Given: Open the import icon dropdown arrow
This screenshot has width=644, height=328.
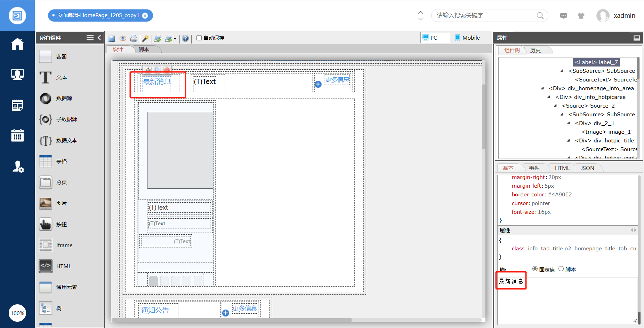Looking at the screenshot, I should click(x=175, y=39).
